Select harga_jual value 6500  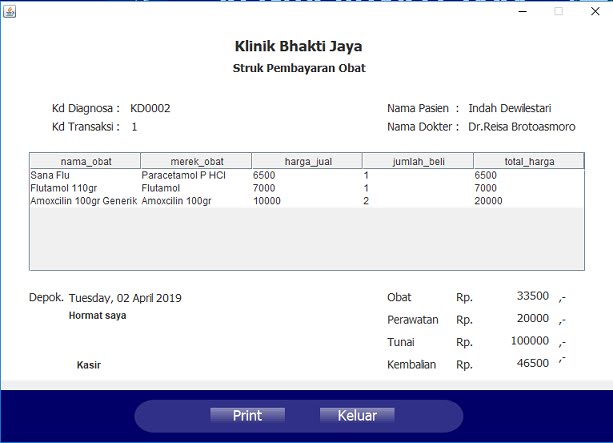pos(307,175)
